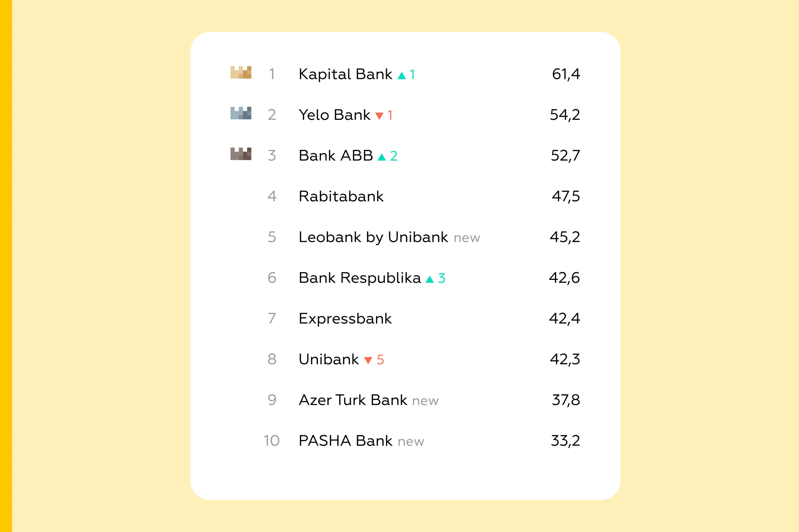Image resolution: width=799 pixels, height=532 pixels.
Task: Open the PASHA Bank entry
Action: (346, 441)
